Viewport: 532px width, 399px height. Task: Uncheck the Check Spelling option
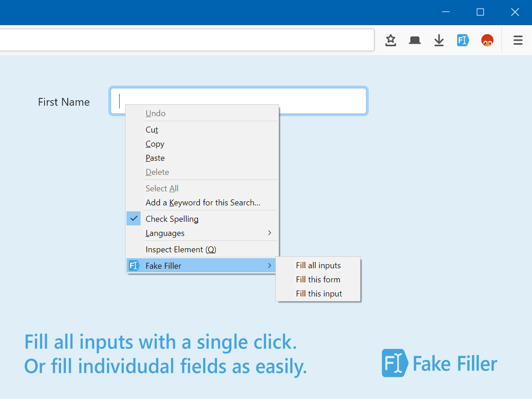[172, 219]
